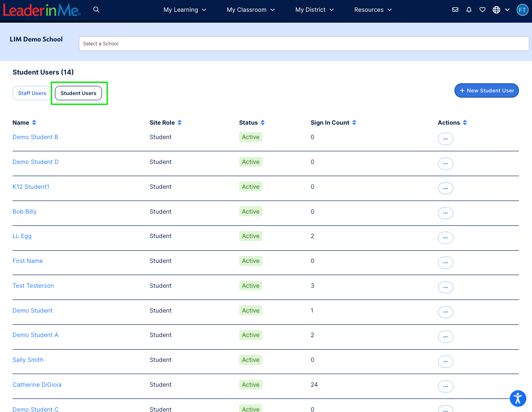Click the globe language icon

coord(496,9)
